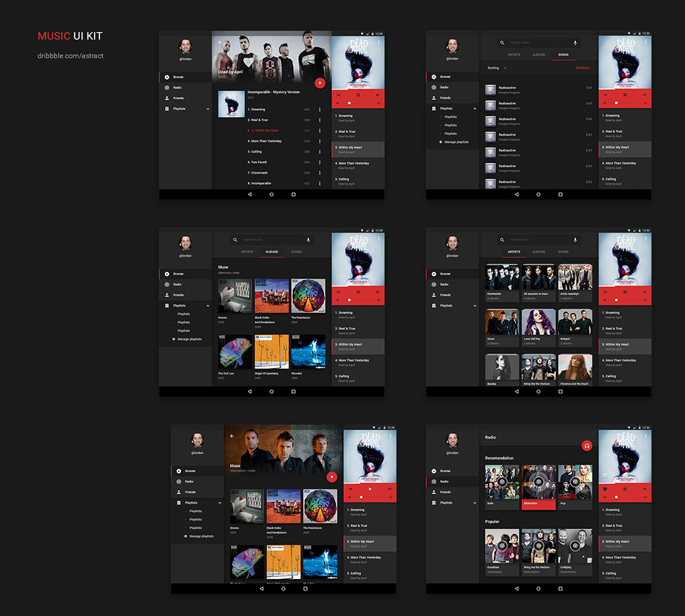Expand Playlists chevron on Radio screen
This screenshot has width=685, height=616.
pos(475,503)
